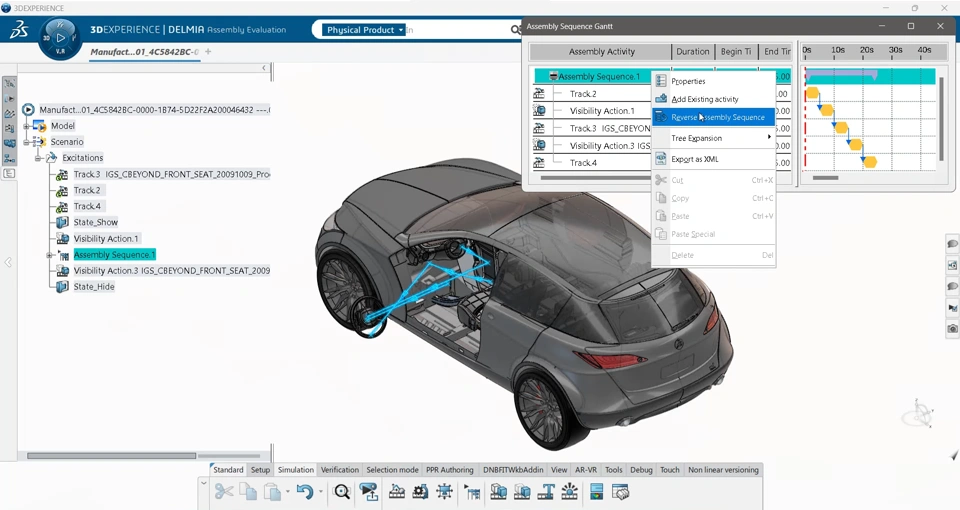Collapse the Excitations tree node
The width and height of the screenshot is (960, 510).
click(x=38, y=158)
